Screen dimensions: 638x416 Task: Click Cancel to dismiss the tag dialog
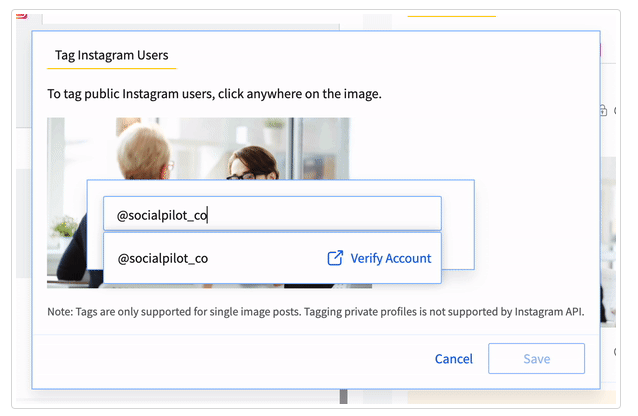click(454, 359)
